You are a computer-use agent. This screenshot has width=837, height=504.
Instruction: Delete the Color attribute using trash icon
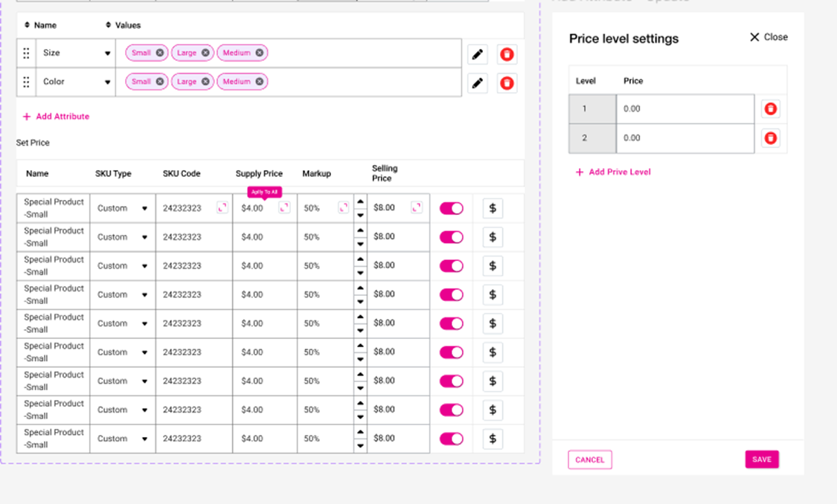[507, 83]
